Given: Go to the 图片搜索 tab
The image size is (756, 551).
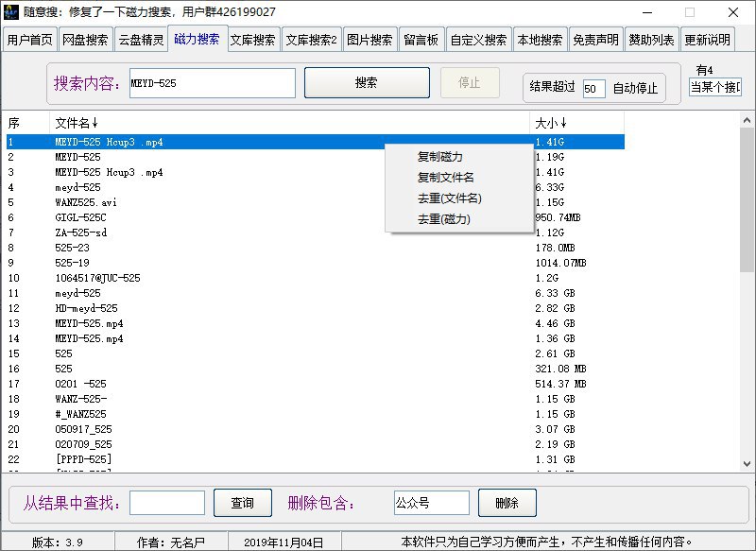Looking at the screenshot, I should click(x=369, y=40).
